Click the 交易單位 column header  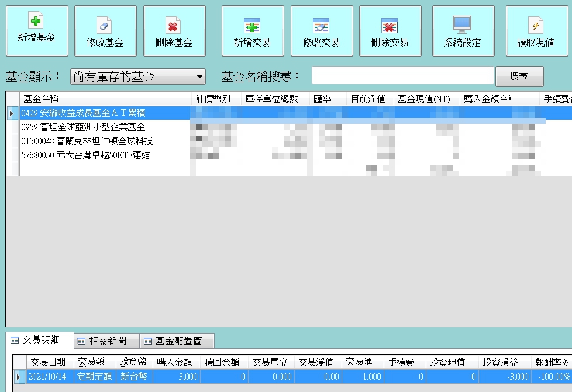click(271, 362)
